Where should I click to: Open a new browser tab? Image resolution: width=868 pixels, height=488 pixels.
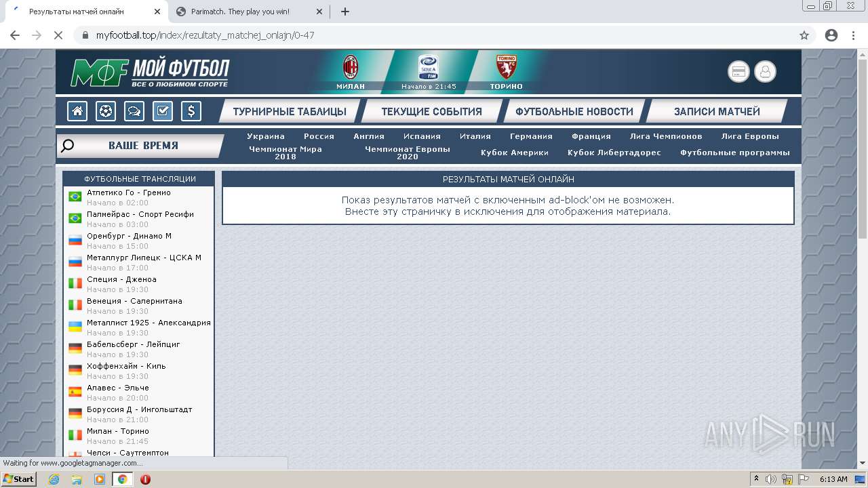coord(344,12)
